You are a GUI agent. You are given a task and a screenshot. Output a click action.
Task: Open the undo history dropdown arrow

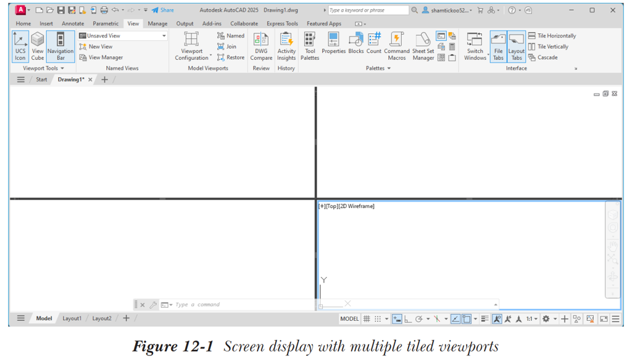click(123, 10)
